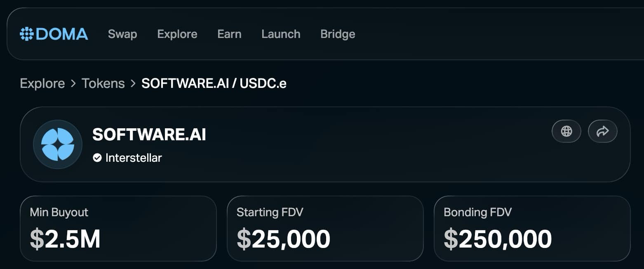
Task: Select the Bonding FDV card
Action: 532,228
